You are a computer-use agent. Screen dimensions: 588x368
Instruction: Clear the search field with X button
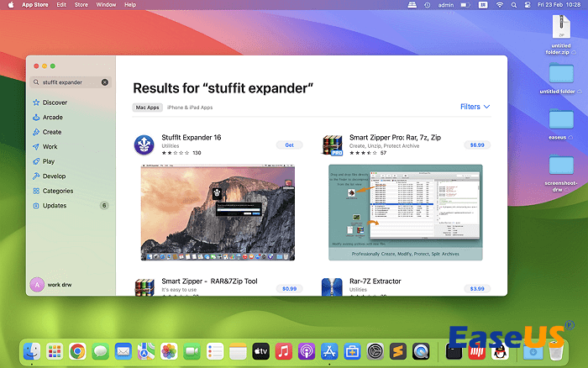click(x=105, y=82)
